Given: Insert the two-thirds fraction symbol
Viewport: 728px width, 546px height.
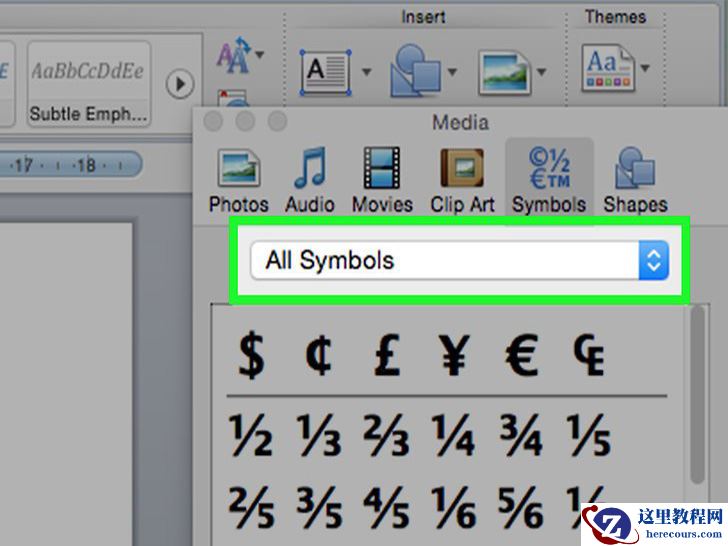Looking at the screenshot, I should 386,435.
